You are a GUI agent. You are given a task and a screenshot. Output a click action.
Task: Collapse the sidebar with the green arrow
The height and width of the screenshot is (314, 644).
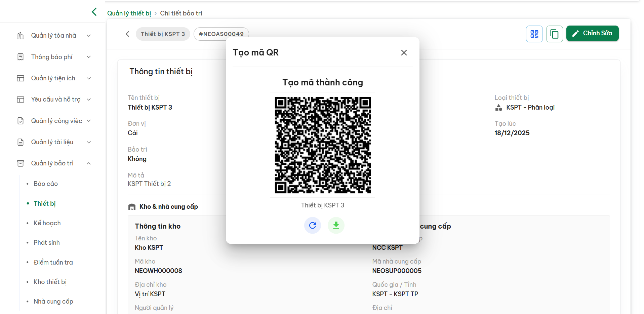(x=94, y=12)
